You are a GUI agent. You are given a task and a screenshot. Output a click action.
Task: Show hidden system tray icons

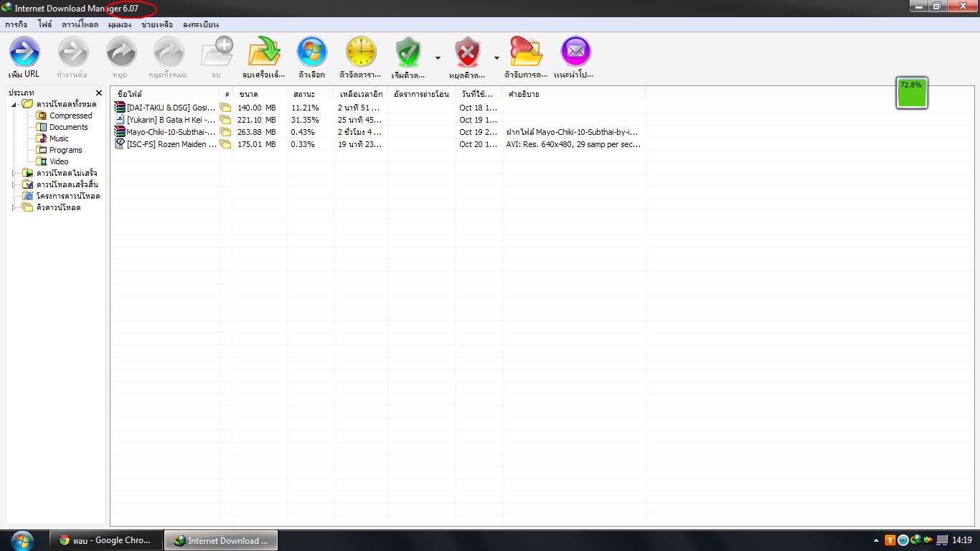[x=876, y=540]
